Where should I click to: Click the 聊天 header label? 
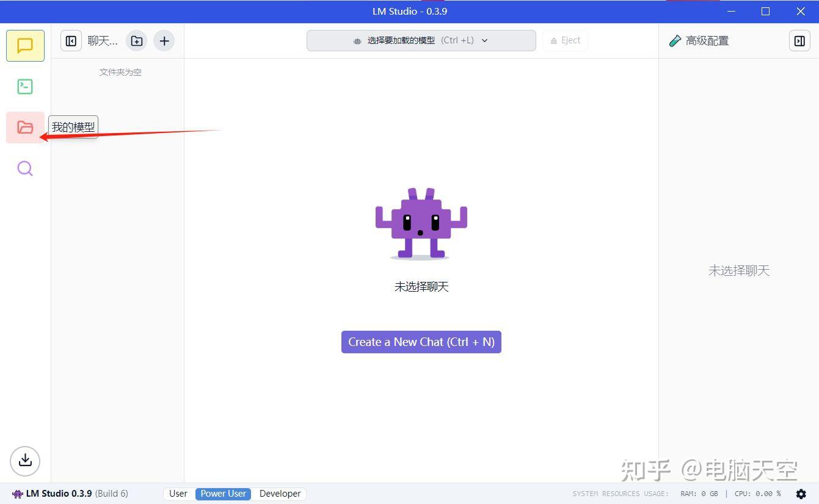click(103, 41)
